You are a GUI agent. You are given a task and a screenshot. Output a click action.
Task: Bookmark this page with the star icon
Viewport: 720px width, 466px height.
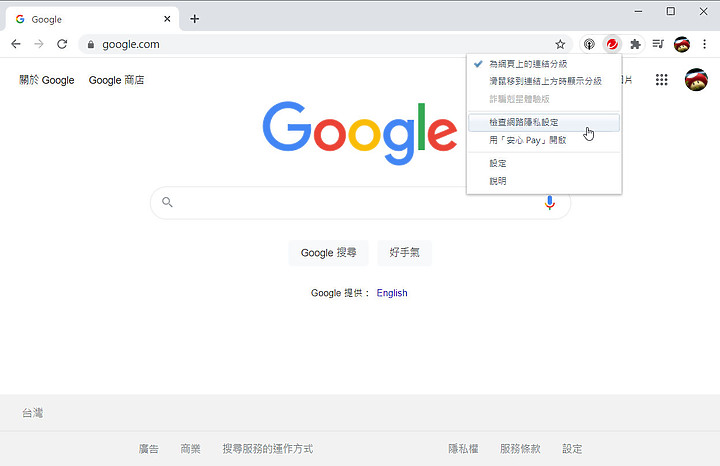560,44
